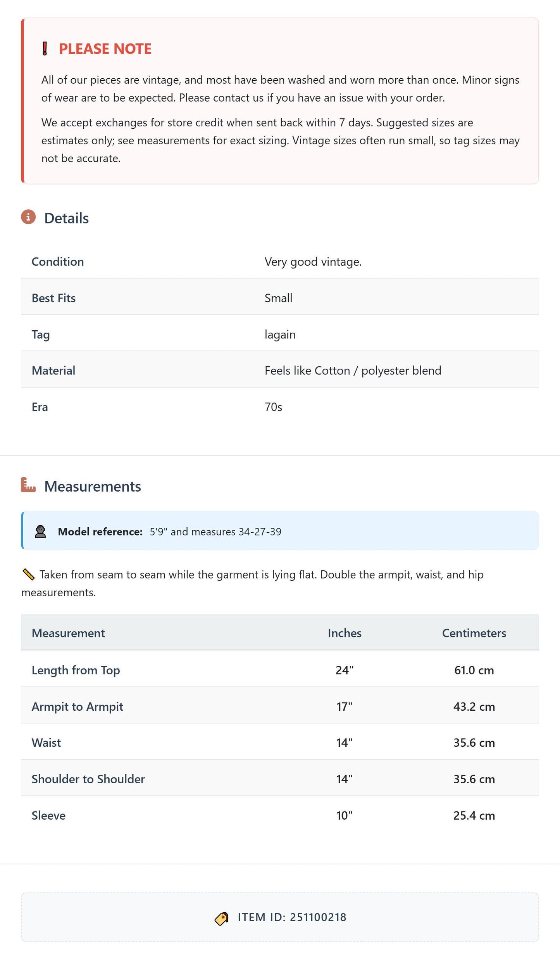Click the red exclamation mark icon
Image resolution: width=560 pixels, height=960 pixels.
click(45, 49)
